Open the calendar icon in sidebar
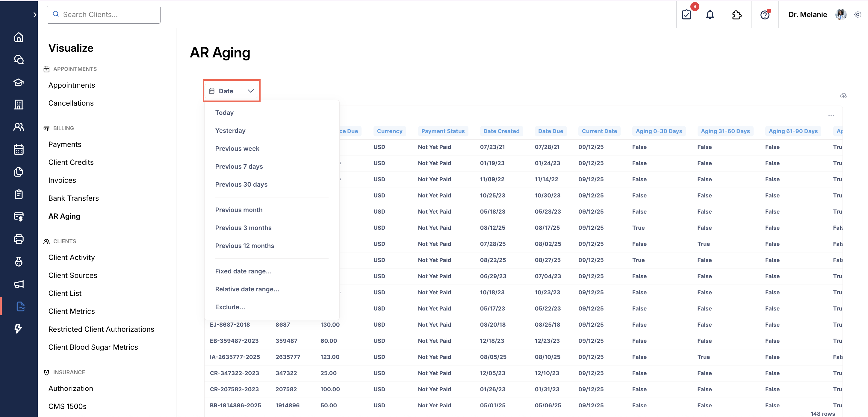The image size is (868, 417). pyautogui.click(x=19, y=149)
